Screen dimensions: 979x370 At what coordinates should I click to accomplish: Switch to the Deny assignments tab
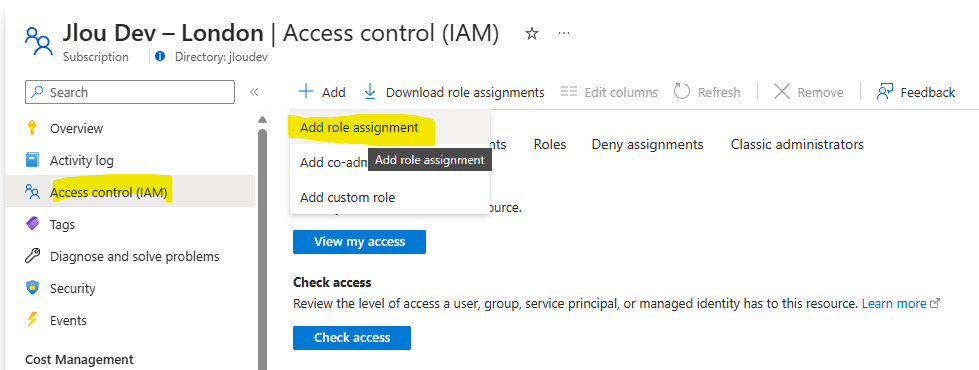(647, 144)
